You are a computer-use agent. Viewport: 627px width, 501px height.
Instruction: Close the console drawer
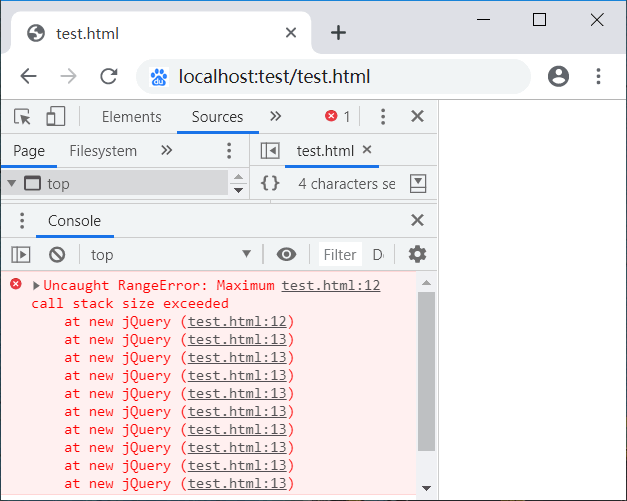click(x=417, y=220)
